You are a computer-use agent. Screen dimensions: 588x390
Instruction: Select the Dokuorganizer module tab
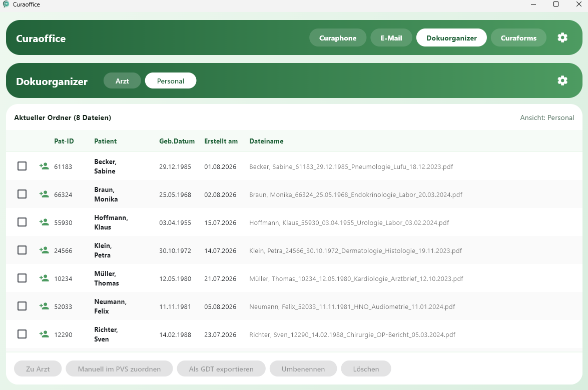[x=451, y=38]
